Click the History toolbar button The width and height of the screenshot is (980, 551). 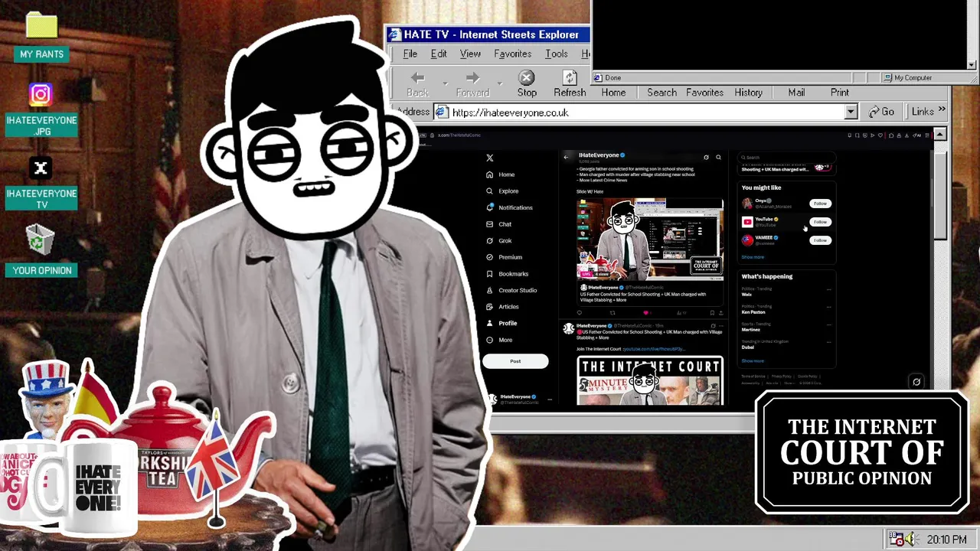[x=748, y=92]
